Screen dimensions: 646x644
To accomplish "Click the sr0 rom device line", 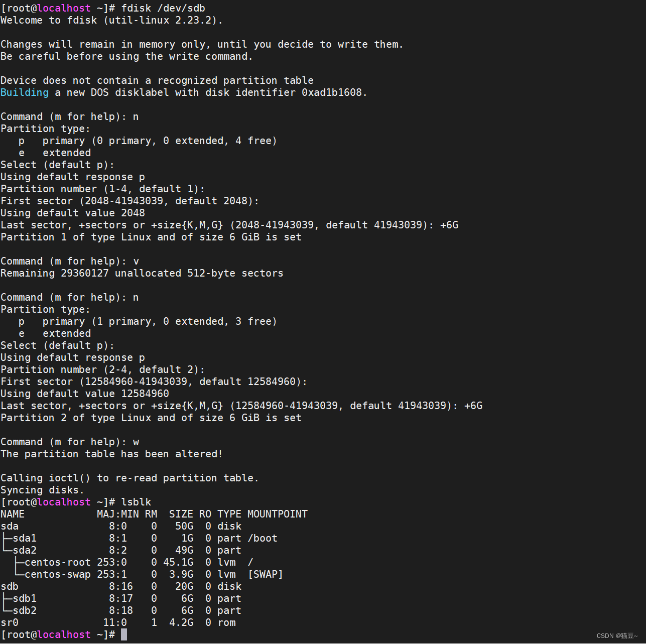I will [10, 622].
